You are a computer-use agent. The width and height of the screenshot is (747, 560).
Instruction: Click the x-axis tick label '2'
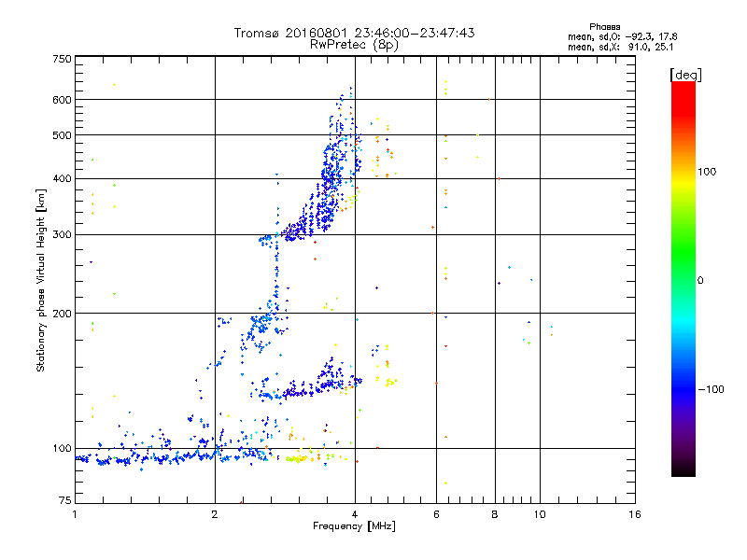coord(215,514)
